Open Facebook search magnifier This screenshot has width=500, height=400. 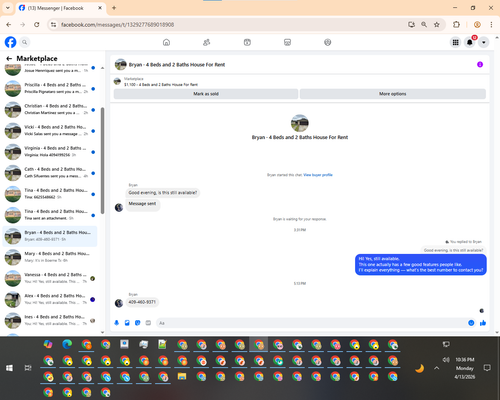[25, 42]
